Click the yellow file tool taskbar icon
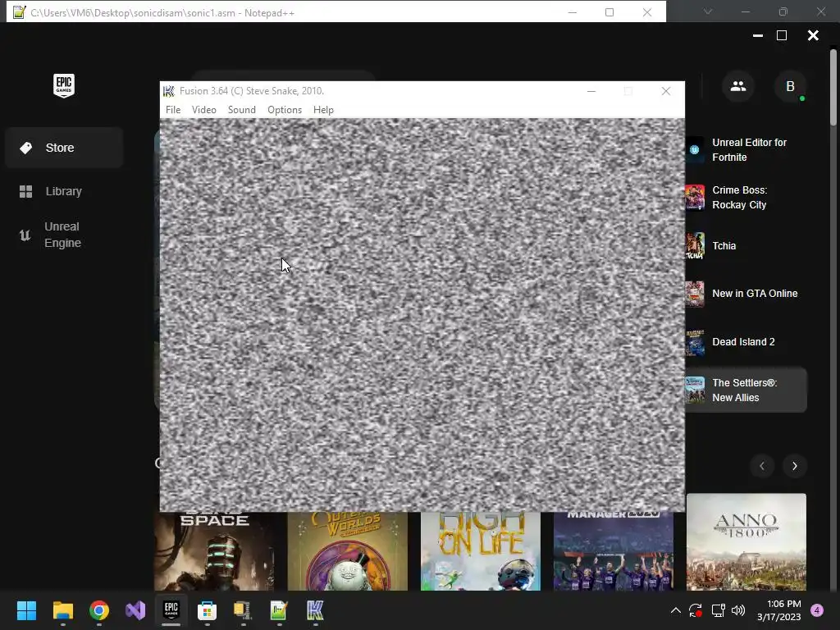Image resolution: width=840 pixels, height=630 pixels. [x=243, y=610]
